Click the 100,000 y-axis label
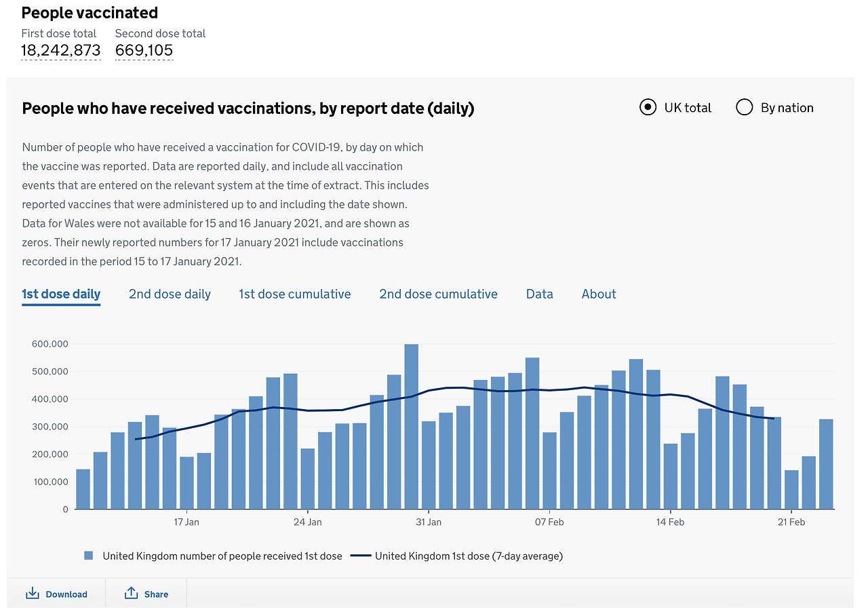868x614 pixels. pyautogui.click(x=50, y=482)
